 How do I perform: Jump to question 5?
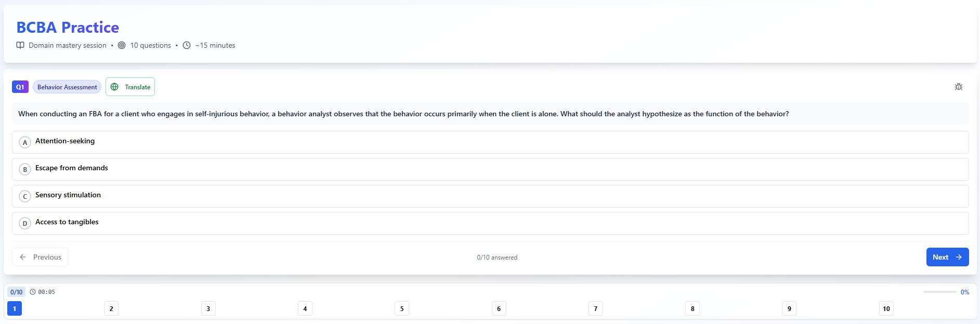tap(401, 308)
